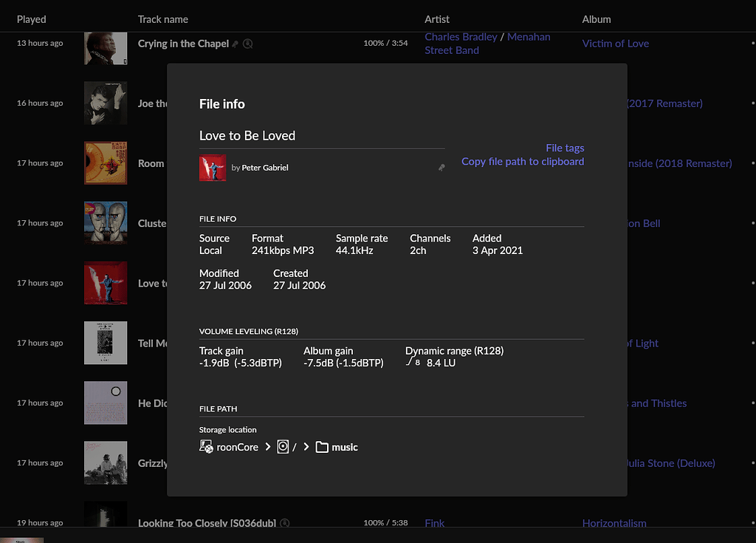Click the disk drive icon in storage path
The image size is (756, 543).
point(283,446)
